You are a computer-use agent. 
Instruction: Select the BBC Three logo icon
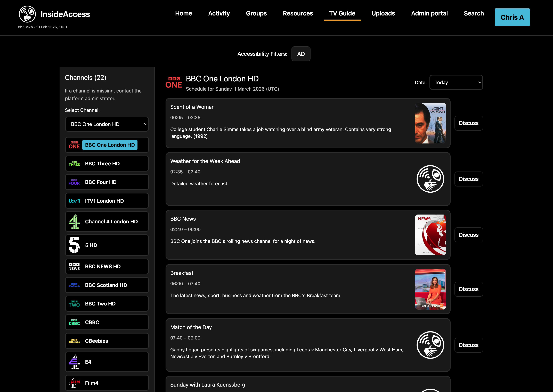74,163
